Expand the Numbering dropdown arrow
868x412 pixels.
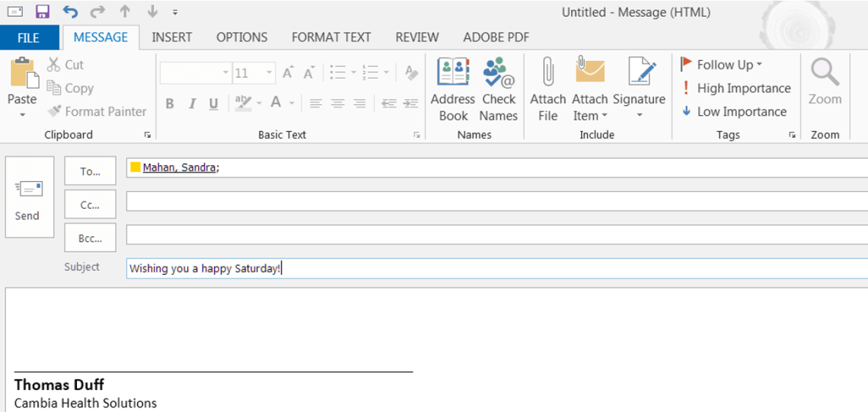(x=386, y=72)
